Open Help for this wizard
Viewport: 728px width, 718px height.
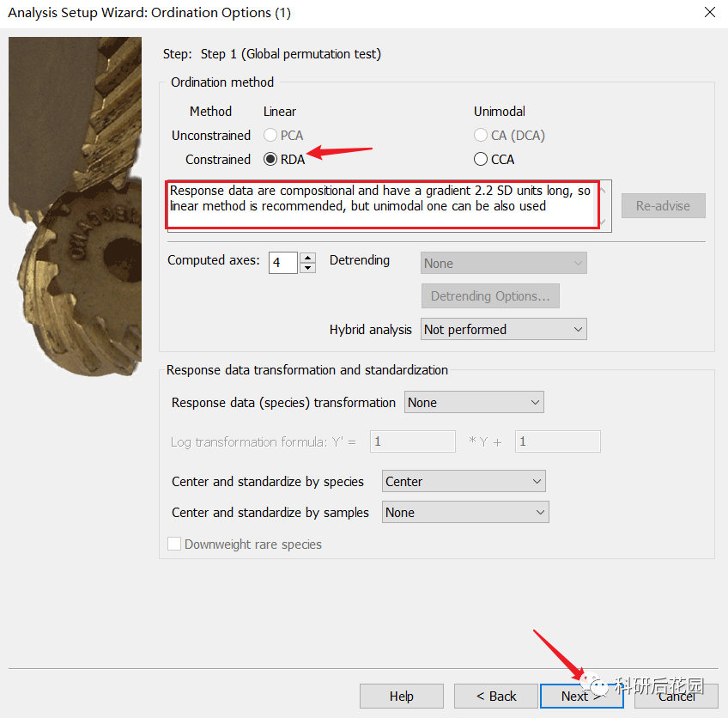pos(402,696)
